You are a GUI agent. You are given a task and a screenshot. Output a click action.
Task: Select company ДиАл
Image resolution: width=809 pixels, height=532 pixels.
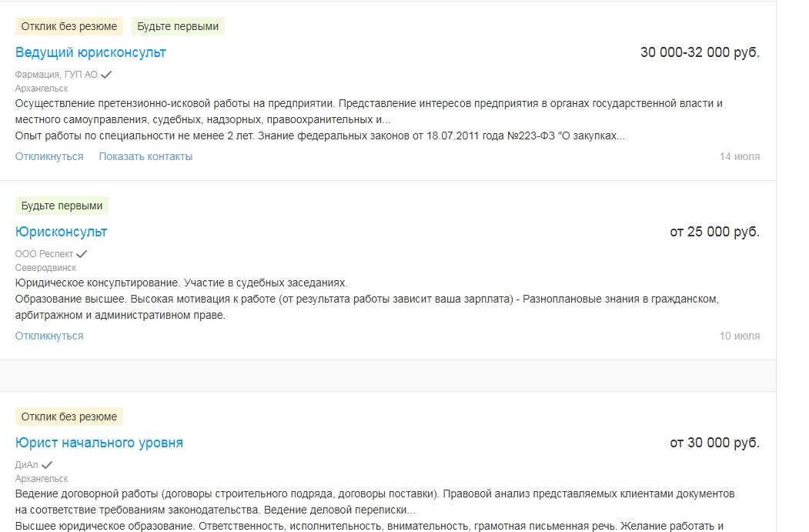27,463
